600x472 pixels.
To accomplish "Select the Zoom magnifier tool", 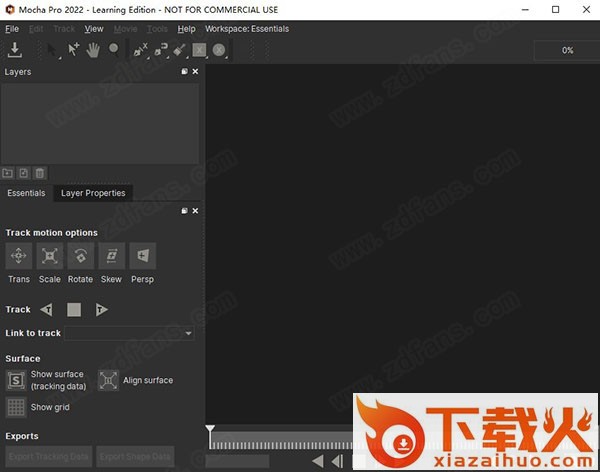I will tap(113, 49).
